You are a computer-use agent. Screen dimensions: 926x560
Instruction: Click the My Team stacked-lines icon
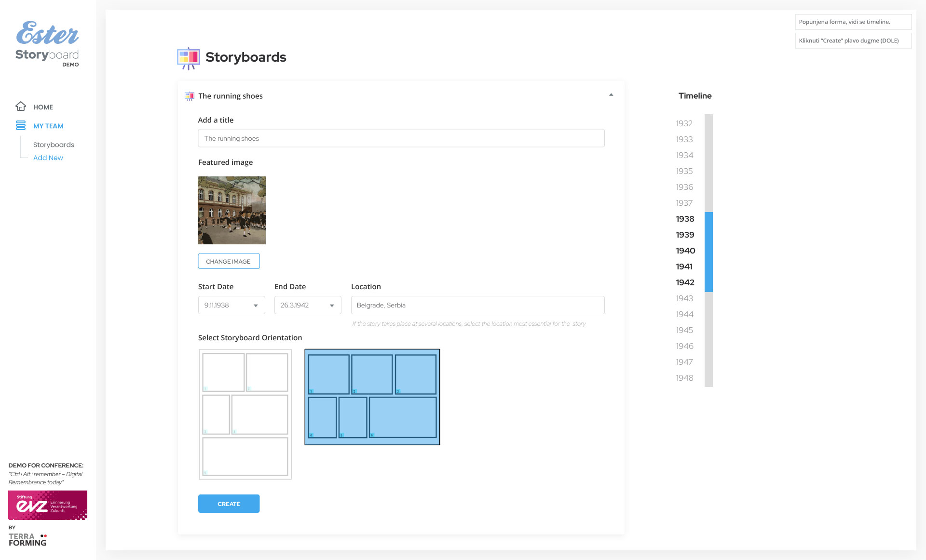pyautogui.click(x=21, y=125)
